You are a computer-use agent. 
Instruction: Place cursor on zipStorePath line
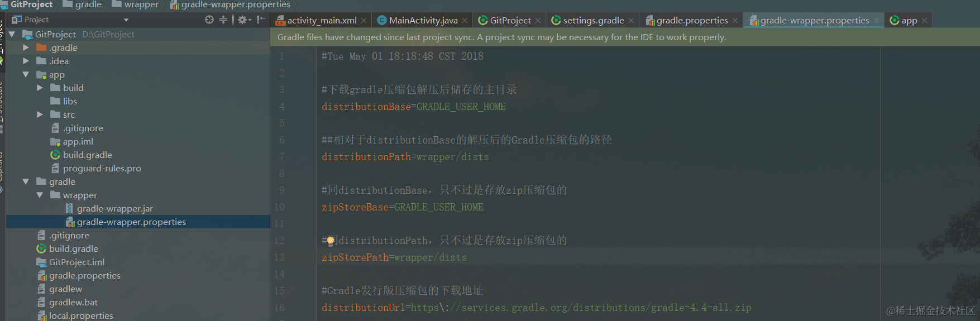point(394,257)
